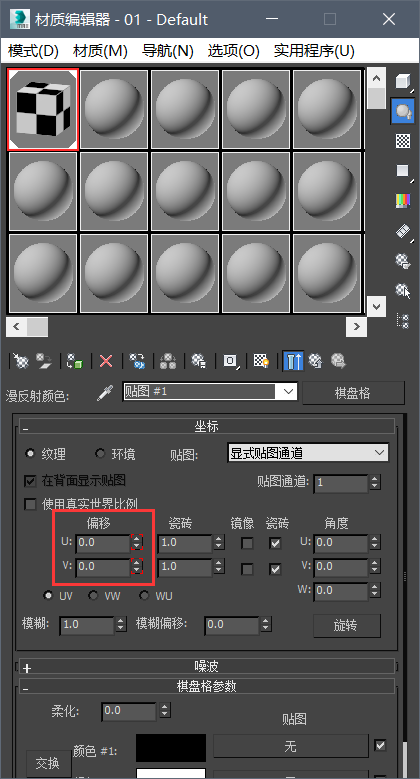Open the 实用程序(U) menu
The width and height of the screenshot is (420, 779).
314,51
